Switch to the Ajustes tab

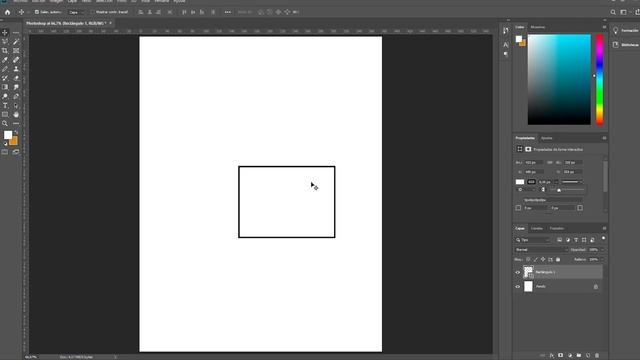pyautogui.click(x=547, y=138)
